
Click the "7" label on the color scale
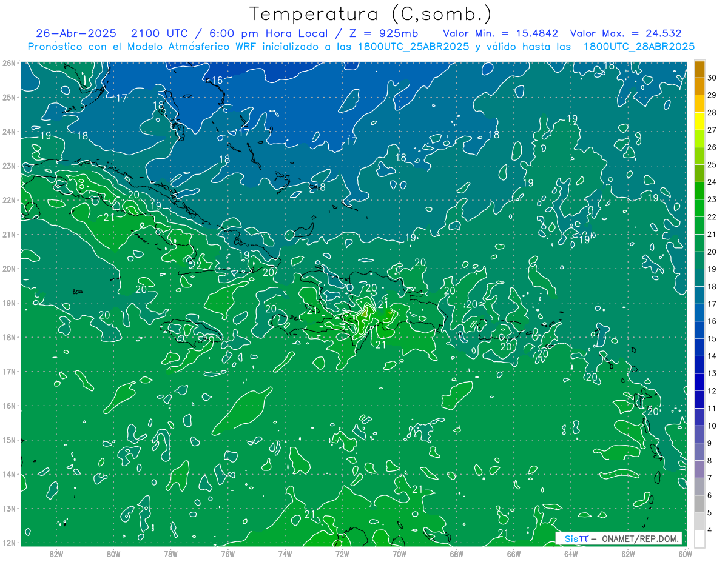tap(710, 478)
